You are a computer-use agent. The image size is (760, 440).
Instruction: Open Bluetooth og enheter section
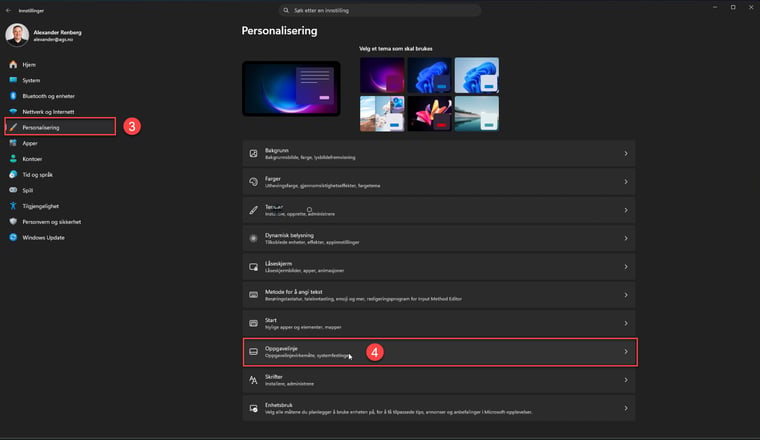click(x=60, y=96)
